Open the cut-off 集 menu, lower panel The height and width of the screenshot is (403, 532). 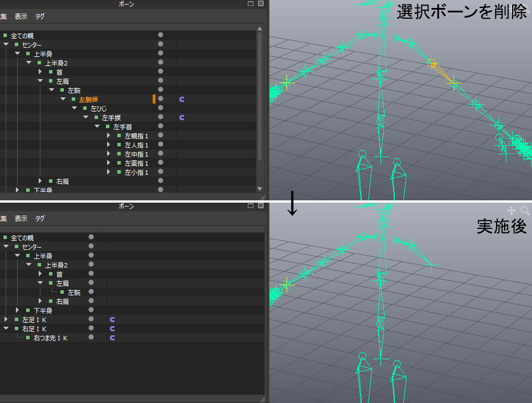[x=3, y=219]
